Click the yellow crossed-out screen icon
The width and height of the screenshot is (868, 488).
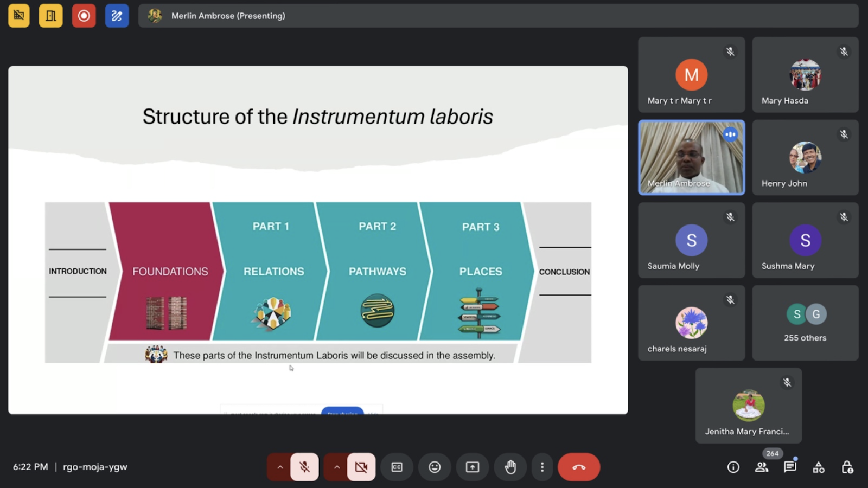point(19,16)
